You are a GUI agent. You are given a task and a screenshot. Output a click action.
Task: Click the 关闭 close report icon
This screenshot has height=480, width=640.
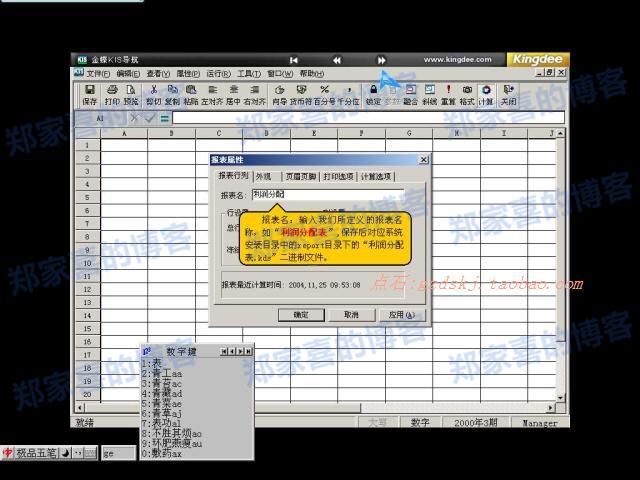click(x=509, y=95)
